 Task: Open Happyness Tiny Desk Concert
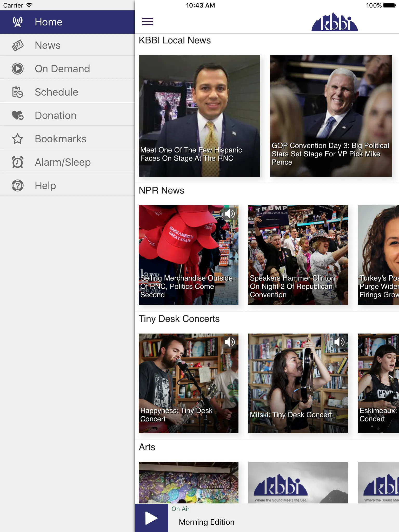coord(189,383)
